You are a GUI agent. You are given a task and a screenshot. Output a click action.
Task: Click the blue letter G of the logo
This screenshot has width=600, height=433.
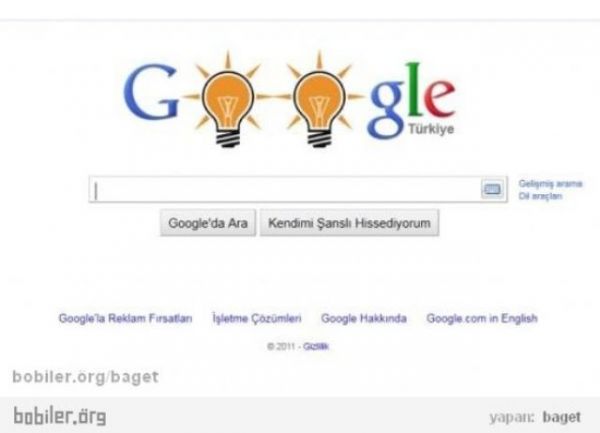(152, 91)
